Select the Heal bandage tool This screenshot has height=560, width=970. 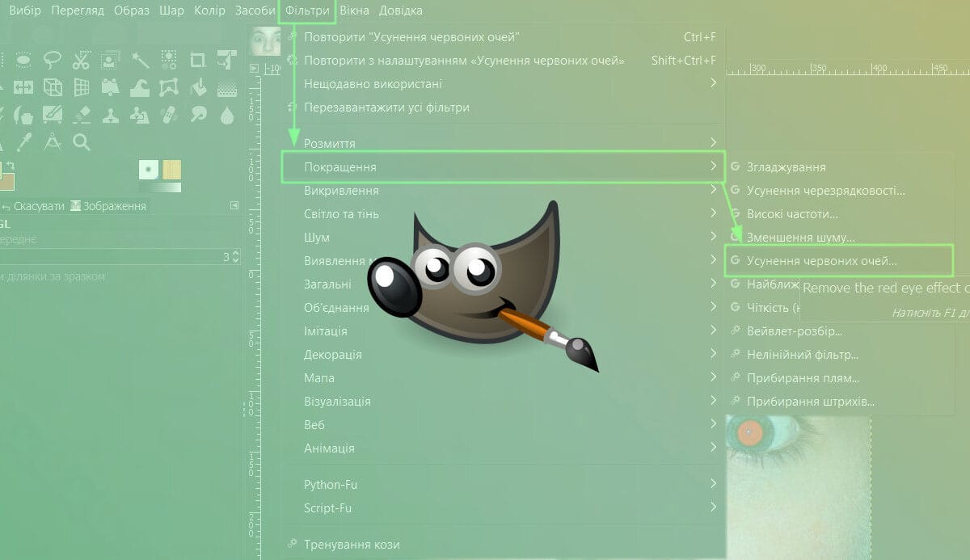(x=169, y=115)
